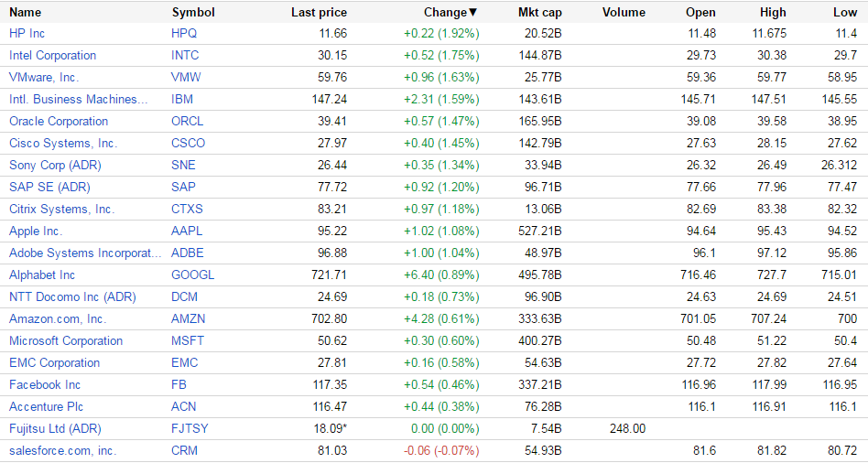Open the HP Inc company link
868x463 pixels.
[27, 33]
